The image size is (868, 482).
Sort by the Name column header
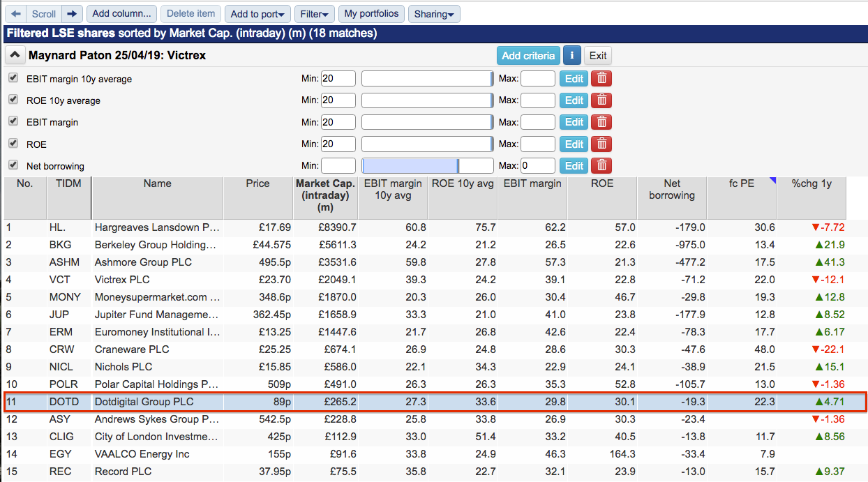(x=158, y=197)
